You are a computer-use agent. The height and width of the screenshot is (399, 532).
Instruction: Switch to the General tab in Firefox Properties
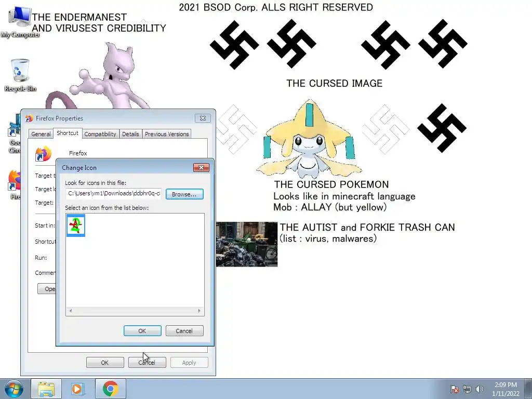click(41, 134)
